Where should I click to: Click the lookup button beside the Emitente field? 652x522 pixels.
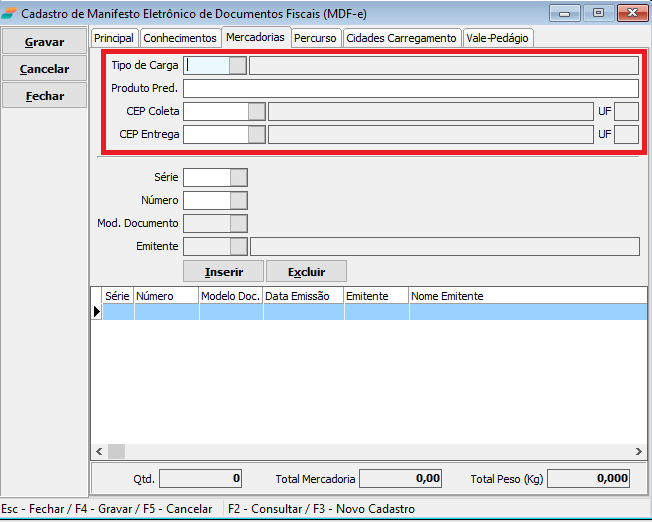point(238,246)
